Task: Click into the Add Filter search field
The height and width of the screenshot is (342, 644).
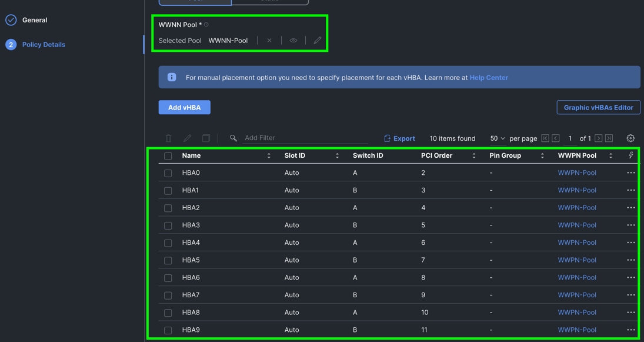Action: click(x=305, y=138)
